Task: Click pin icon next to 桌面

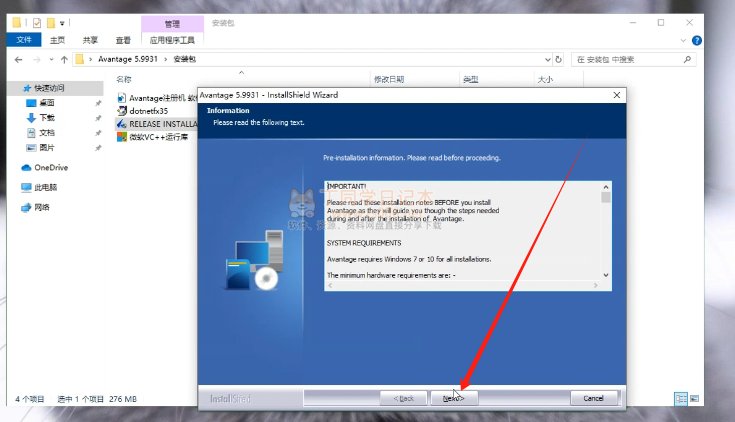Action: pyautogui.click(x=98, y=103)
